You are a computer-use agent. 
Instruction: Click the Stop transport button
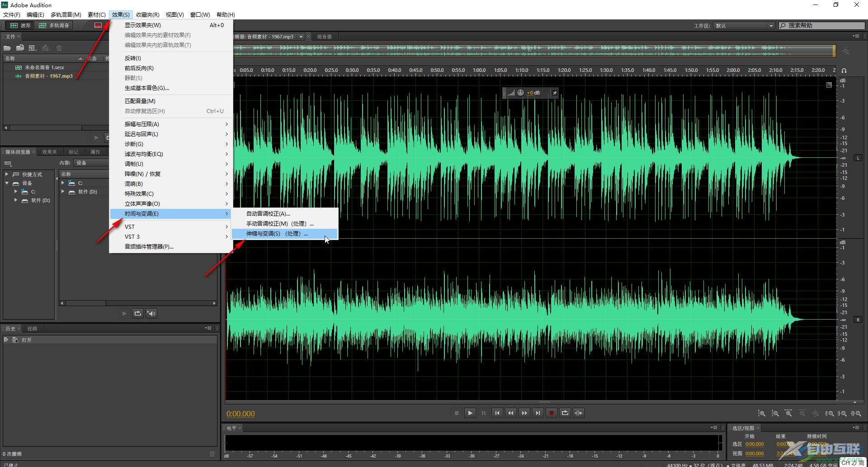457,413
